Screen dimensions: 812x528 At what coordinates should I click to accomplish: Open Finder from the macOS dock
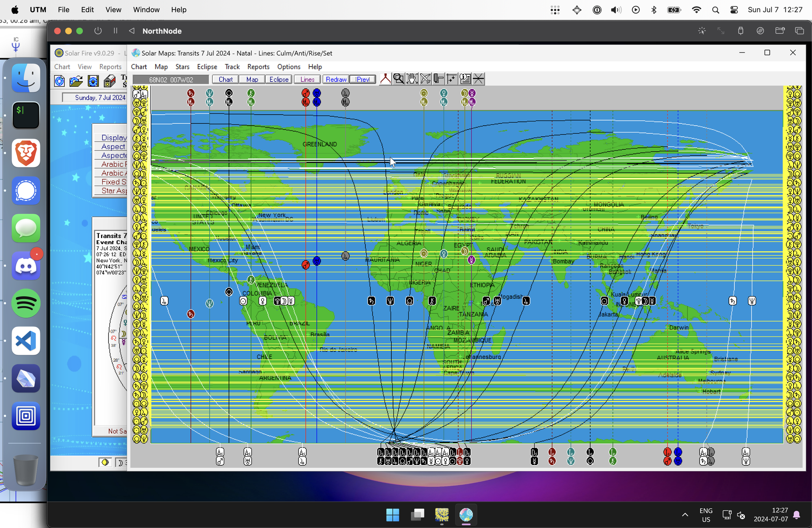click(x=26, y=78)
